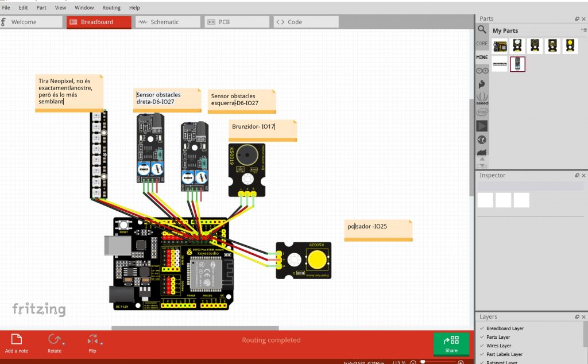Uncheck the Wires Layer visibility
The image size is (588, 364).
click(481, 345)
